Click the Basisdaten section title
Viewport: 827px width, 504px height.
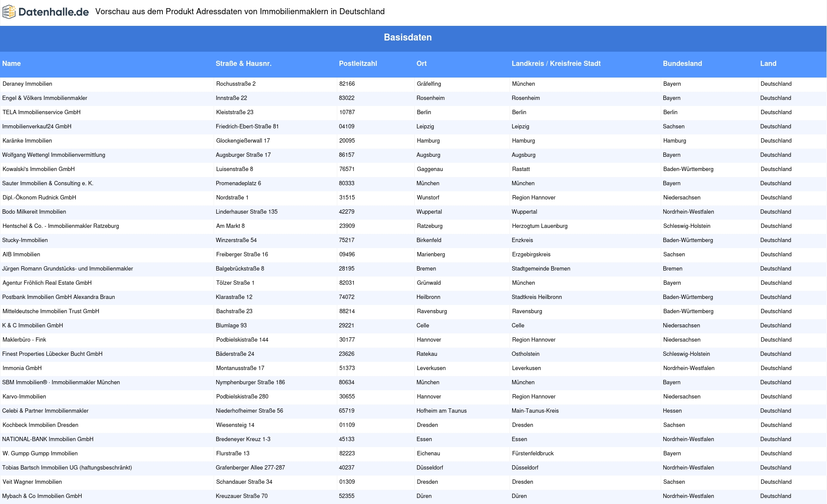point(407,37)
